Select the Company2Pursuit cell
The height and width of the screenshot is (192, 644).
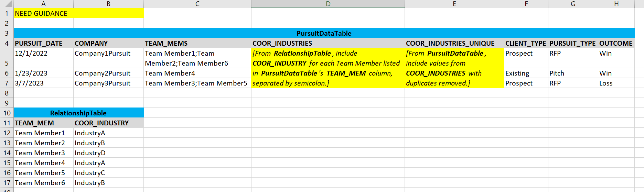pos(108,73)
